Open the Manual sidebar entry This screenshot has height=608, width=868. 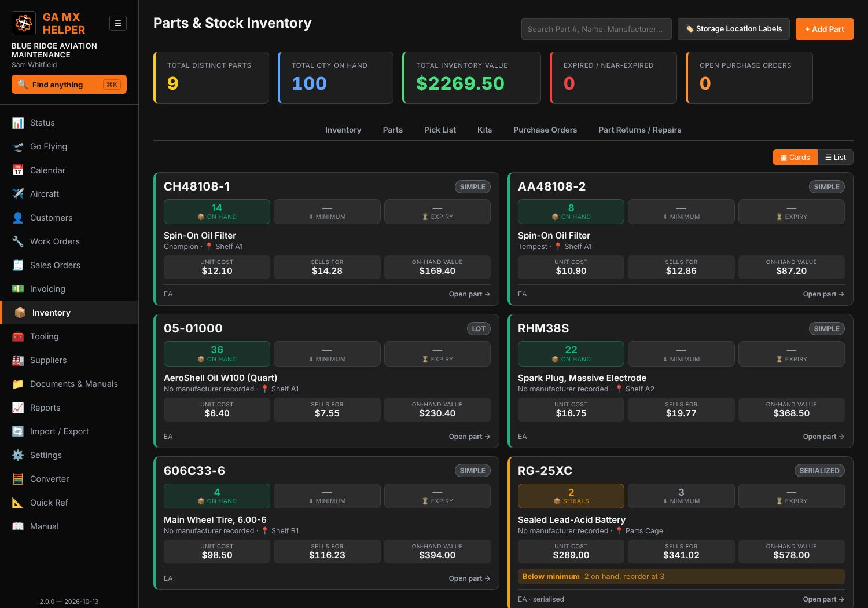point(69,526)
